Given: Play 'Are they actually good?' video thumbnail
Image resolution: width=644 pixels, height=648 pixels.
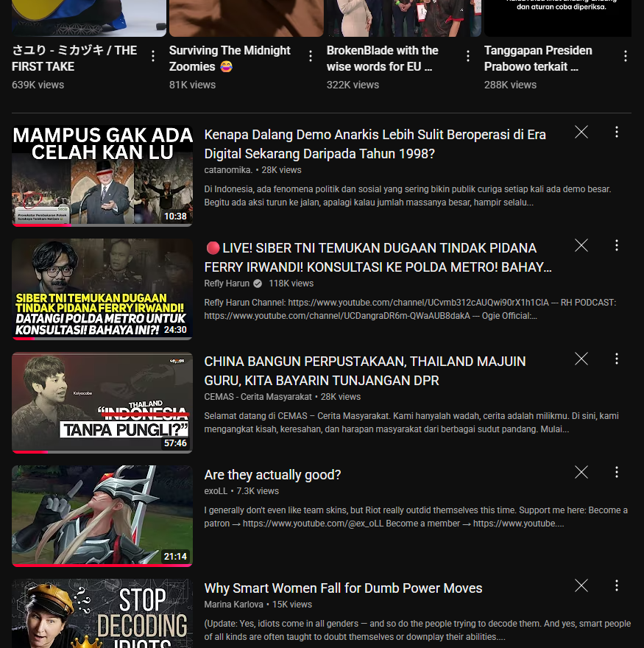Looking at the screenshot, I should pyautogui.click(x=102, y=515).
